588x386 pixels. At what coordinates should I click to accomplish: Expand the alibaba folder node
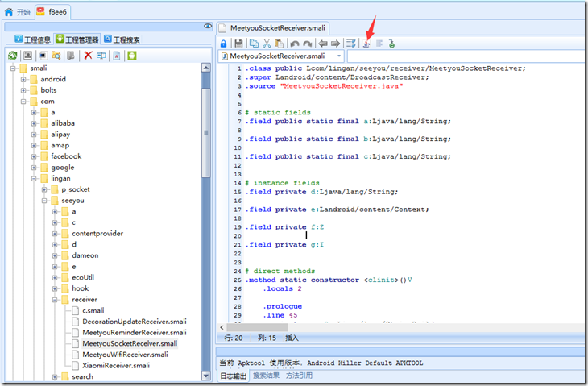pos(34,123)
